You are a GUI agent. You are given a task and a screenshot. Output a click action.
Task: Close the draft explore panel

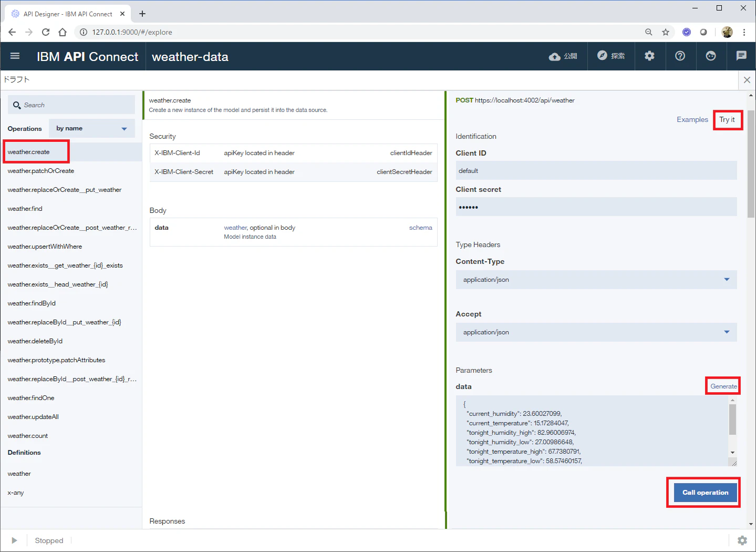(747, 80)
